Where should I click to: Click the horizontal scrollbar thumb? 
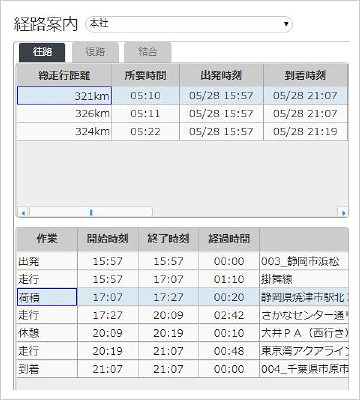point(91,212)
